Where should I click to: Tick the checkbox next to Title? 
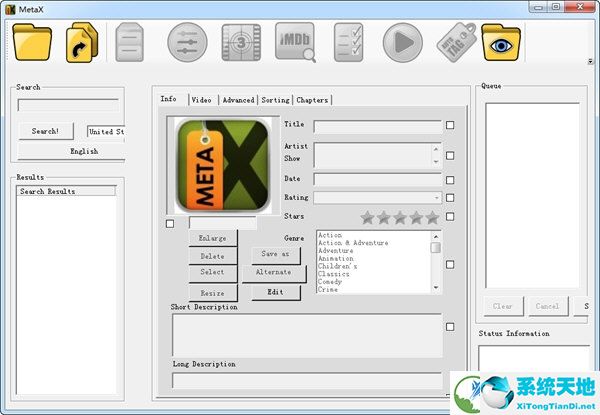[x=450, y=125]
